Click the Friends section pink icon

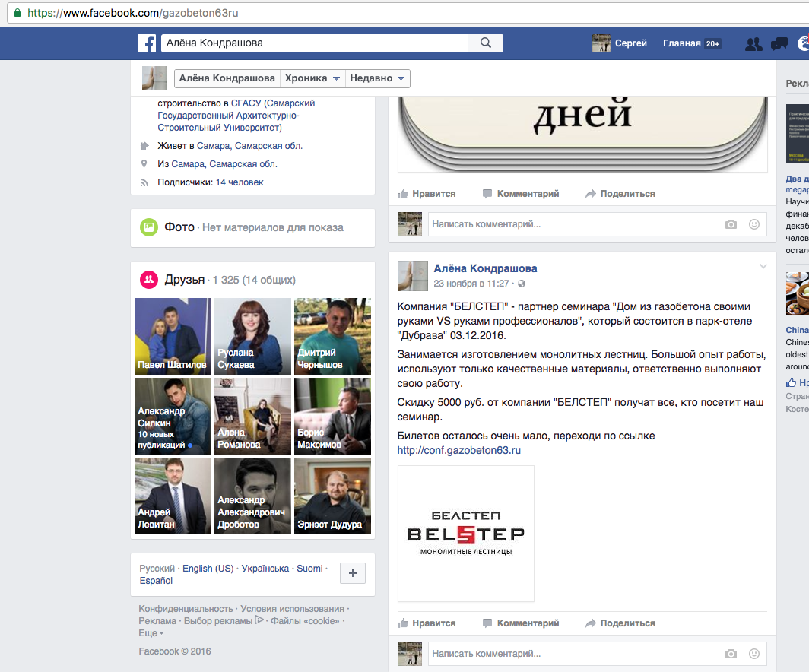[x=149, y=280]
